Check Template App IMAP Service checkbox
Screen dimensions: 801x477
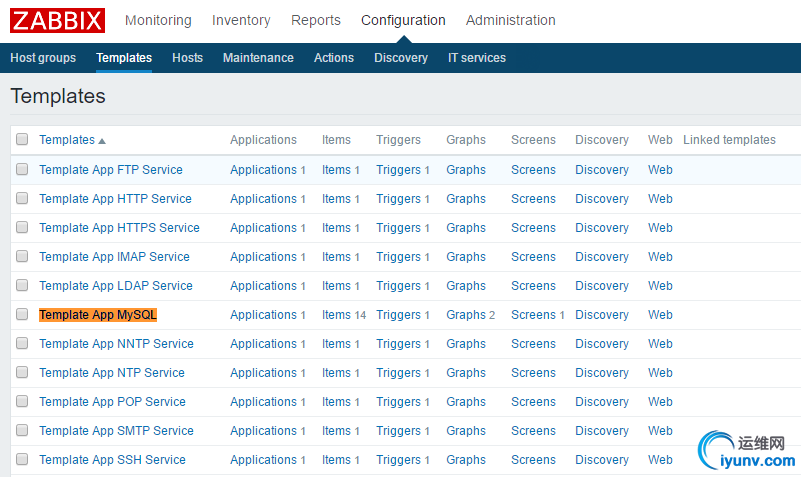click(x=22, y=256)
